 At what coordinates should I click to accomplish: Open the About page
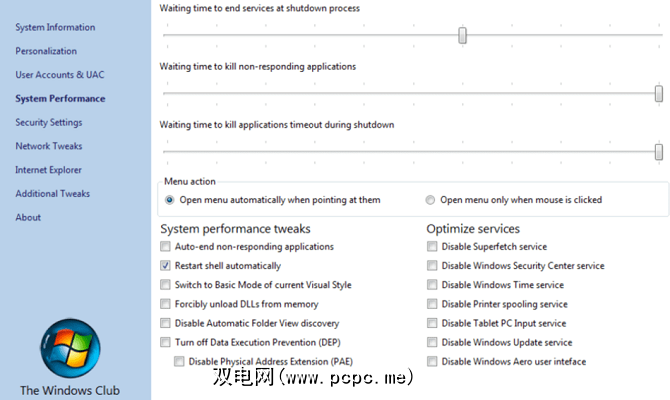pyautogui.click(x=28, y=218)
